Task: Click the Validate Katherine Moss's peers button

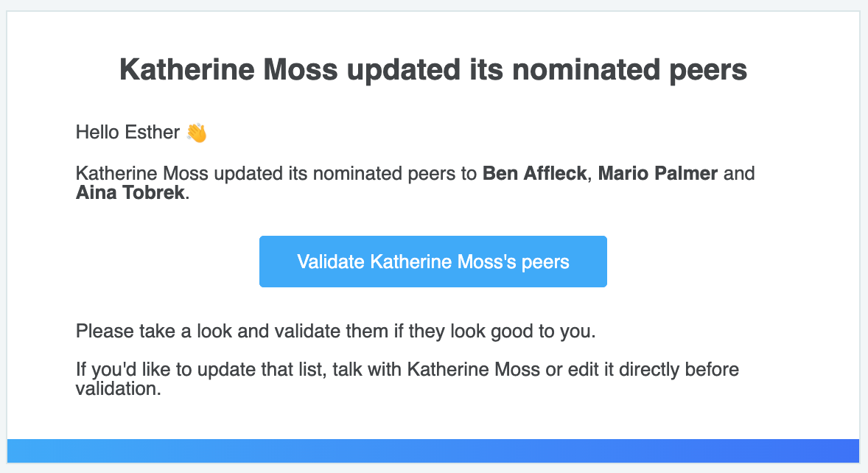Action: point(433,262)
